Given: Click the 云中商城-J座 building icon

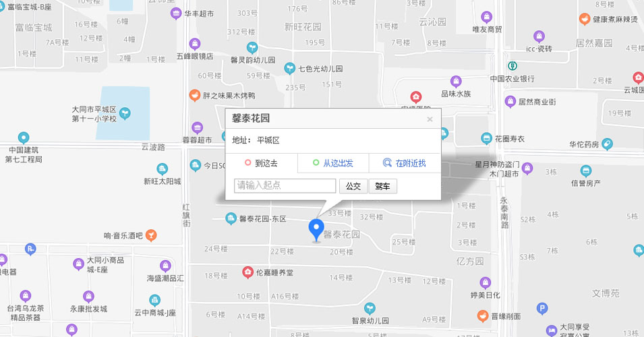Looking at the screenshot, I should click(x=155, y=300).
